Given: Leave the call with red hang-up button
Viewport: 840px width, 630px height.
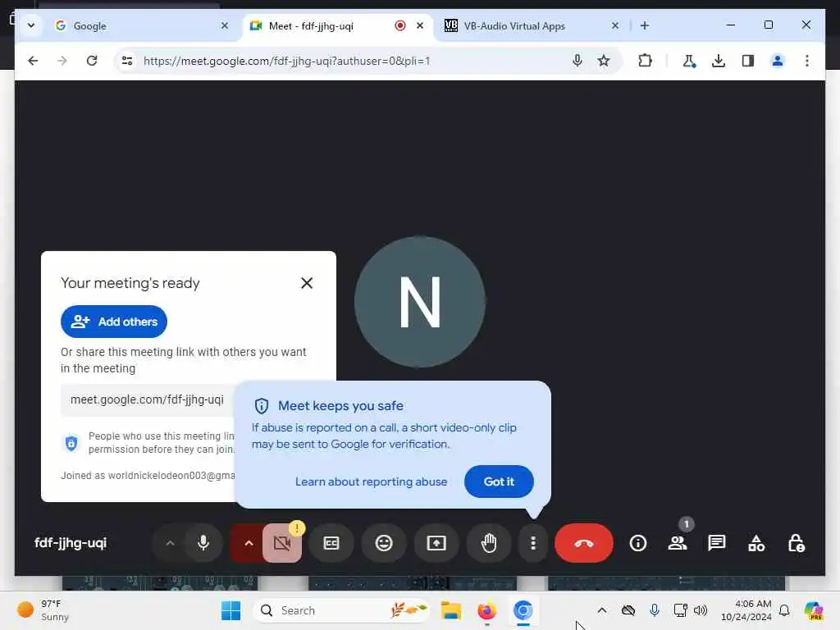Looking at the screenshot, I should coord(584,543).
